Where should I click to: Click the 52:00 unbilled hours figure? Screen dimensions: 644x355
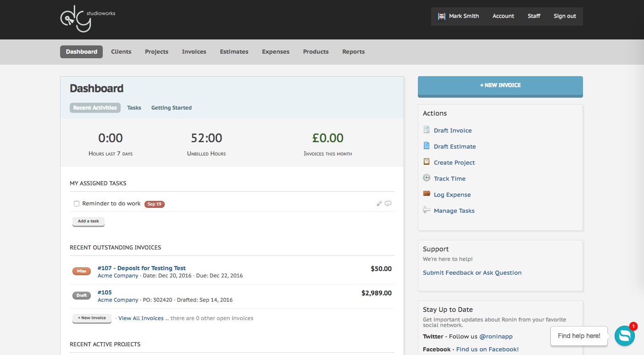206,138
